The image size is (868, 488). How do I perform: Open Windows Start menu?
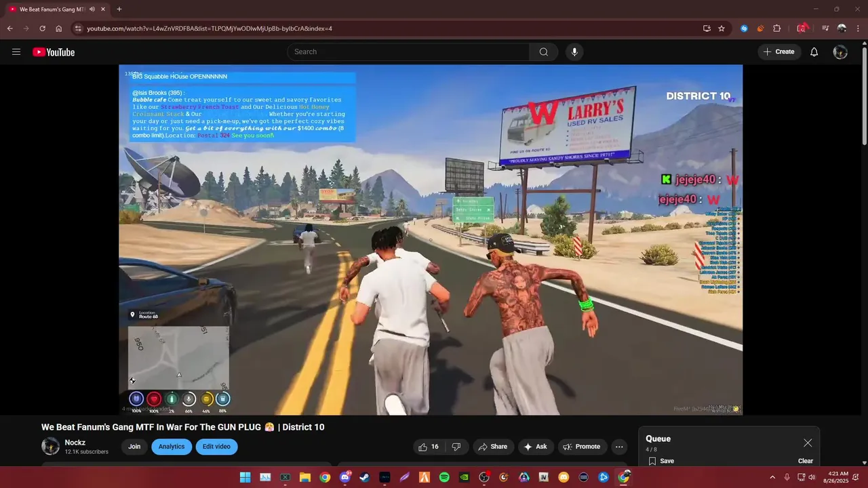point(245,477)
